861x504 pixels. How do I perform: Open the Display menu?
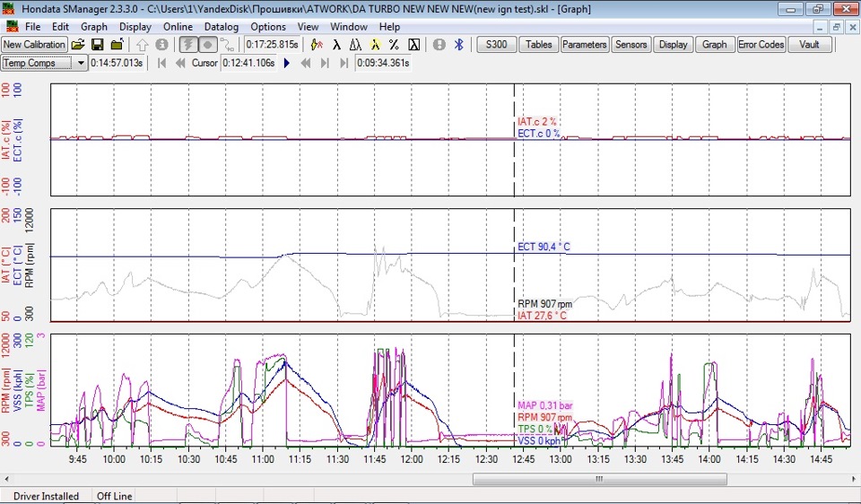(x=135, y=26)
